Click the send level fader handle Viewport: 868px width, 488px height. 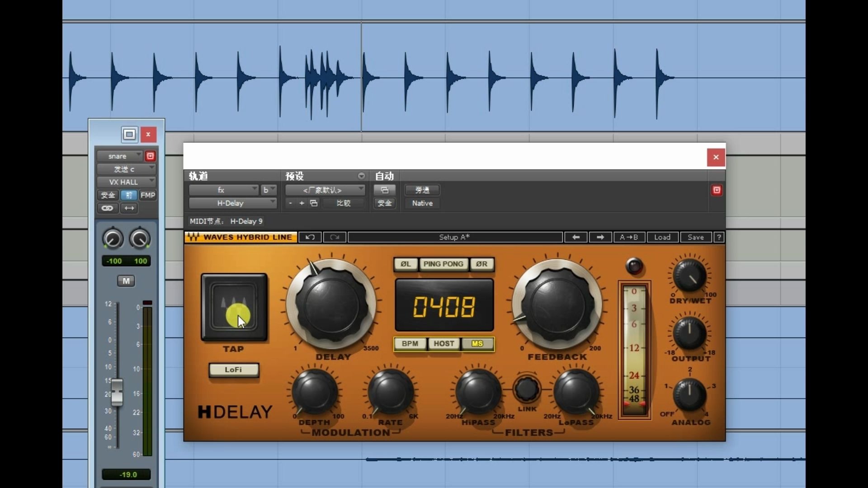(117, 392)
